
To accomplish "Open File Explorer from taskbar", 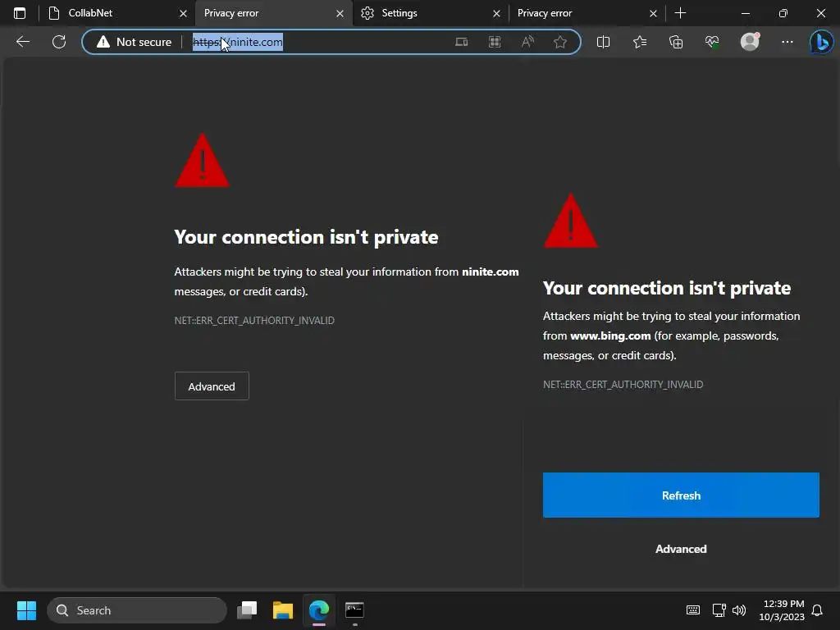I will coord(283,610).
